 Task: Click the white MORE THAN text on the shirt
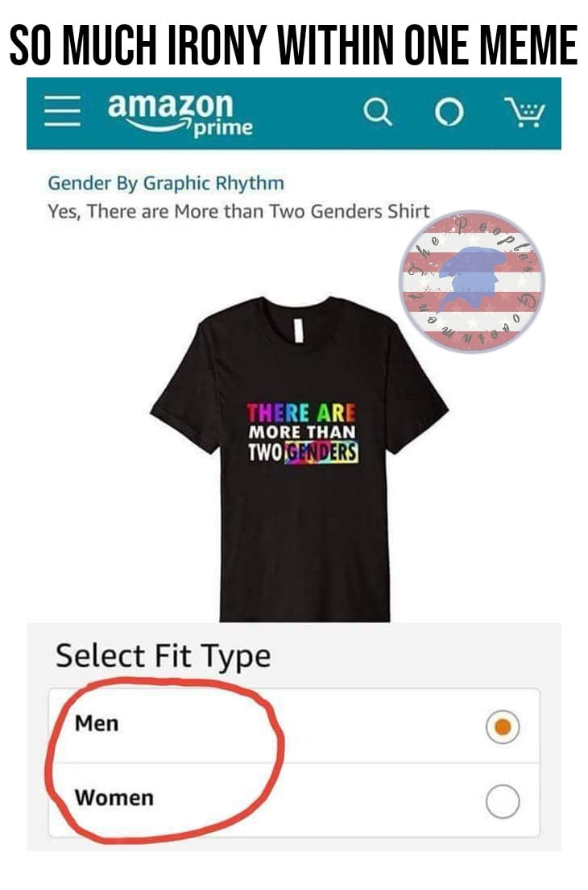tap(302, 432)
